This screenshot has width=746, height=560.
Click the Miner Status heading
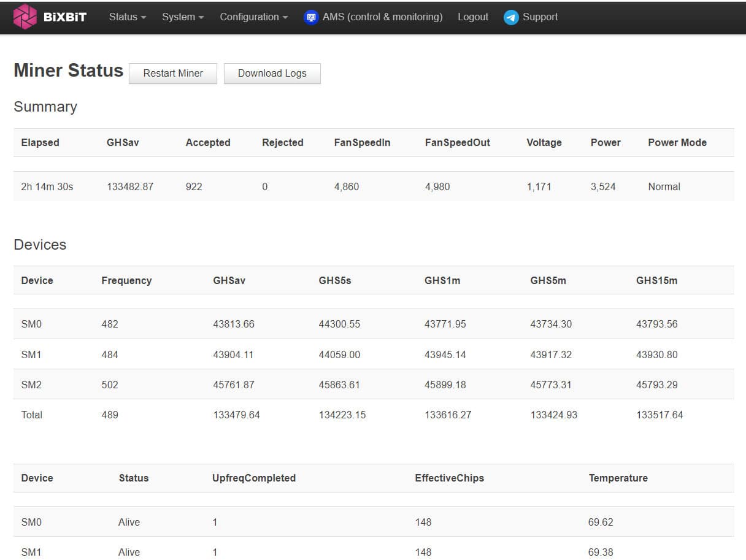tap(68, 71)
